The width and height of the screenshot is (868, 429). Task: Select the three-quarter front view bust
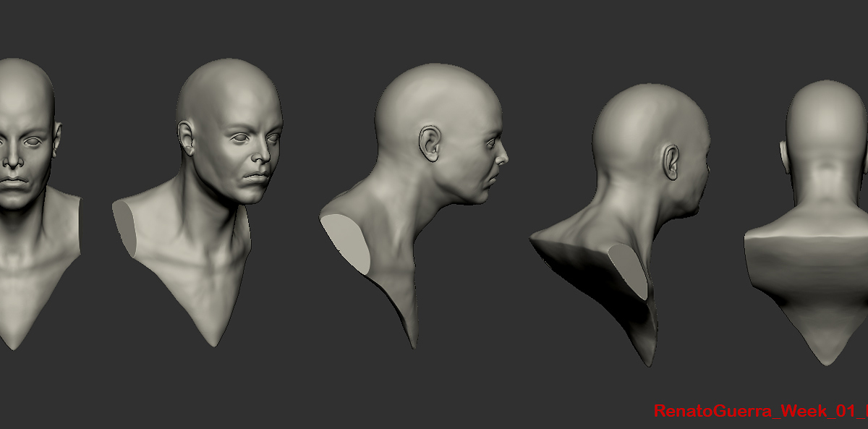click(197, 203)
